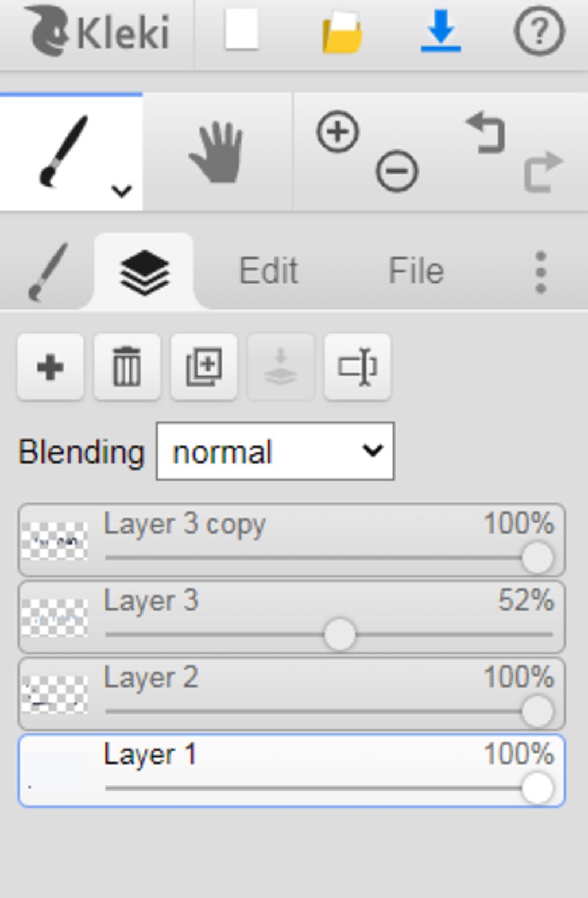Click the Layer 3 opacity slider handle
Screen dimensions: 588x898
339,634
